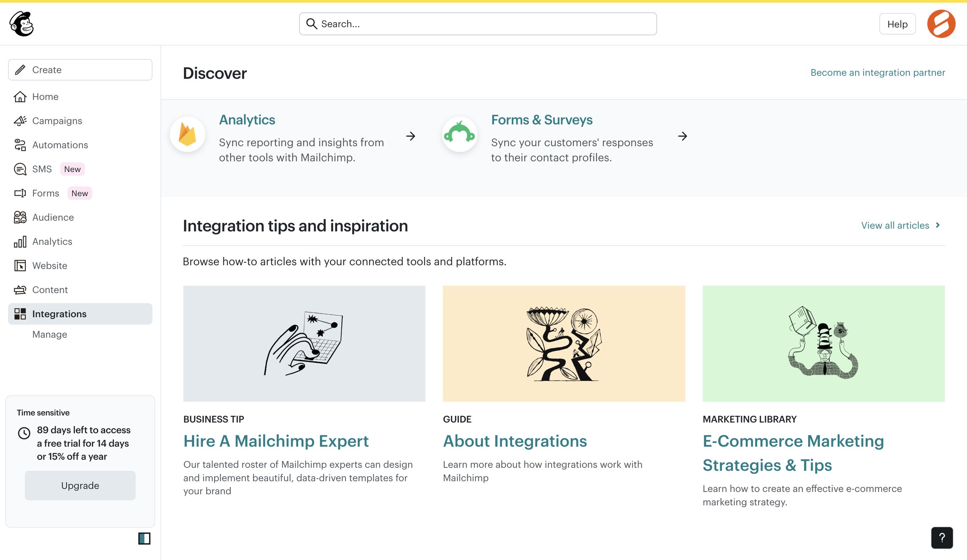This screenshot has width=967, height=560.
Task: Open About Integrations guide link
Action: click(x=515, y=441)
